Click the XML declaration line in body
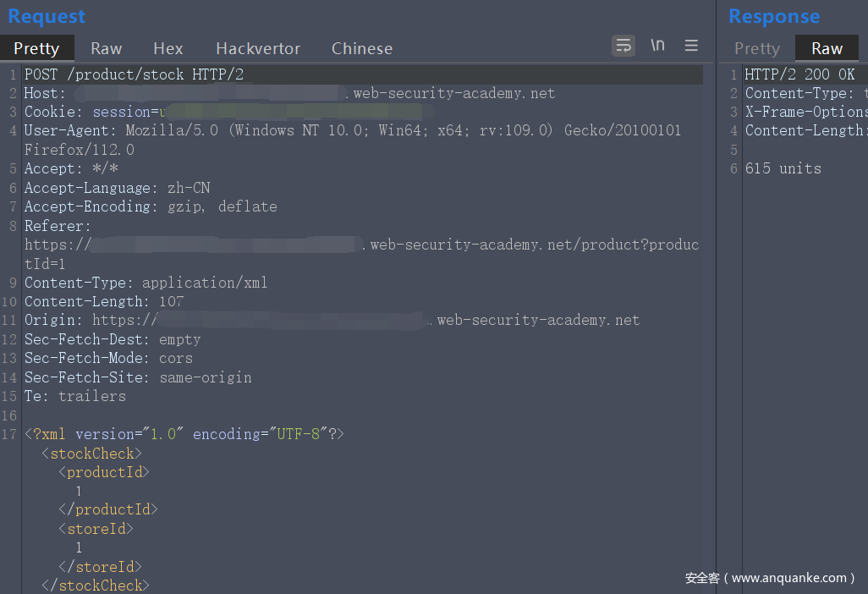This screenshot has width=868, height=594. [184, 434]
